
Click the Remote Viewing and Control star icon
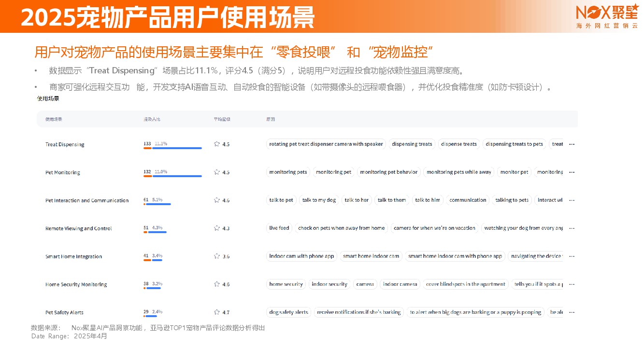tap(217, 228)
